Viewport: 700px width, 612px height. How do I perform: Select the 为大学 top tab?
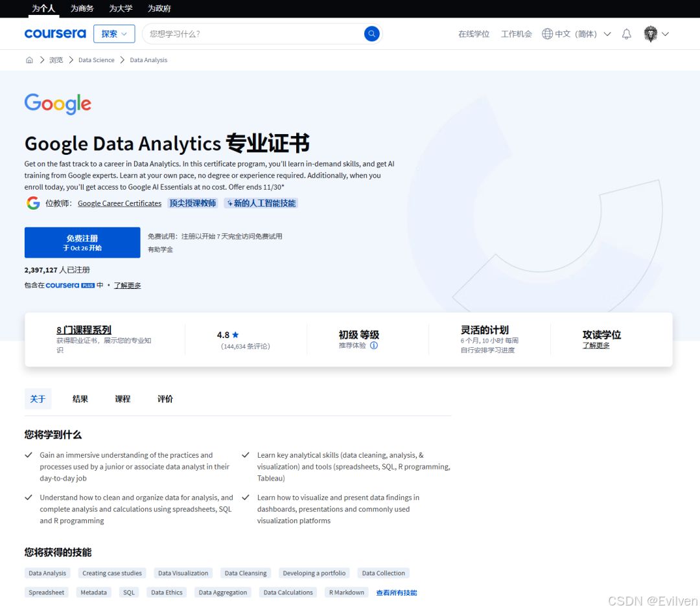(x=121, y=8)
